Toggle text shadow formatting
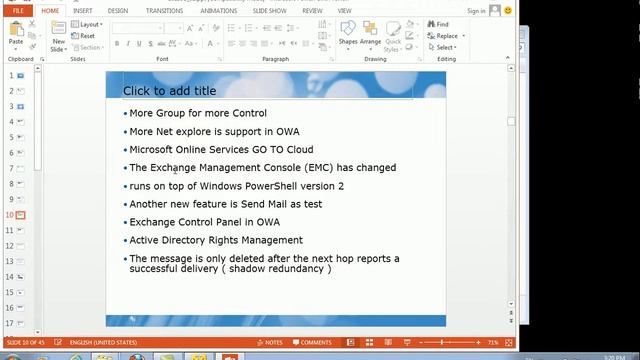Viewport: 640px width, 360px height. [151, 44]
